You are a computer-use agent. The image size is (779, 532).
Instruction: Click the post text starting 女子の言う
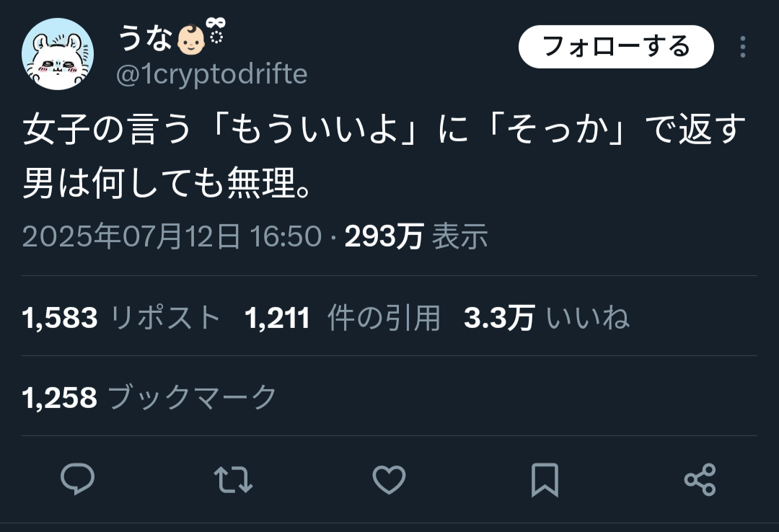click(384, 156)
